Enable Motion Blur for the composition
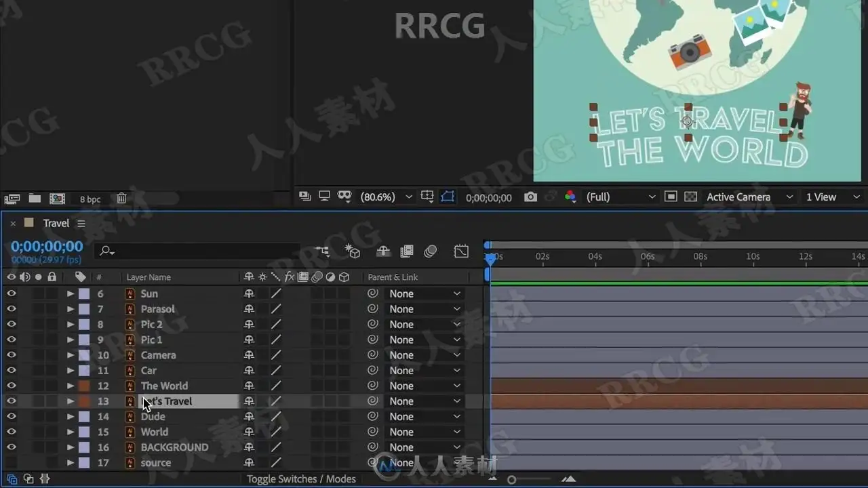This screenshot has height=488, width=868. (430, 251)
